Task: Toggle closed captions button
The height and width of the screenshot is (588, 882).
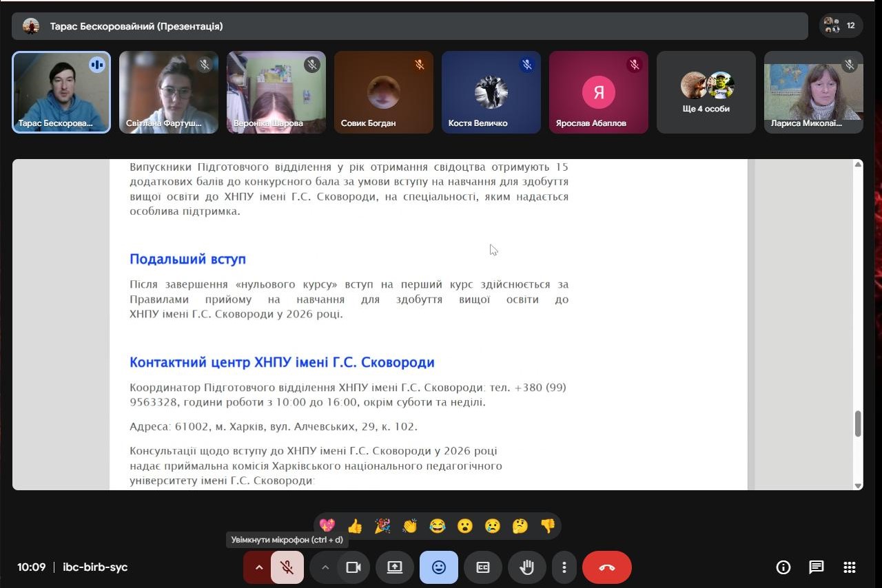Action: point(483,567)
